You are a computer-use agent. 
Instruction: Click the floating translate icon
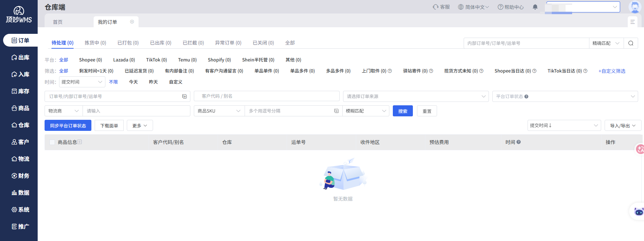(x=640, y=149)
